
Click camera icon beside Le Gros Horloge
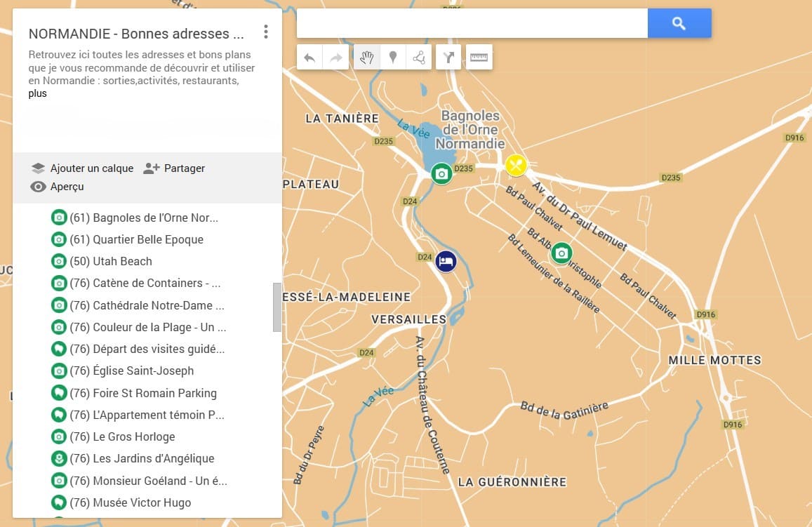coord(59,436)
